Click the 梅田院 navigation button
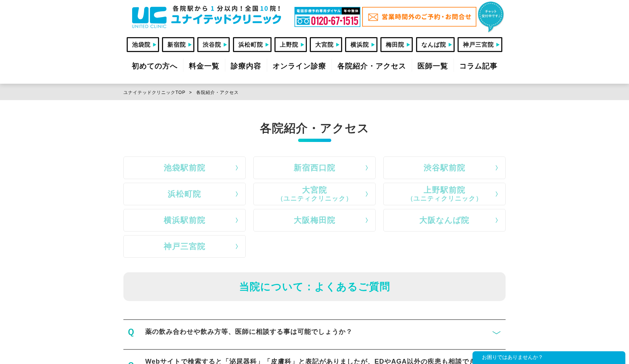 point(396,44)
